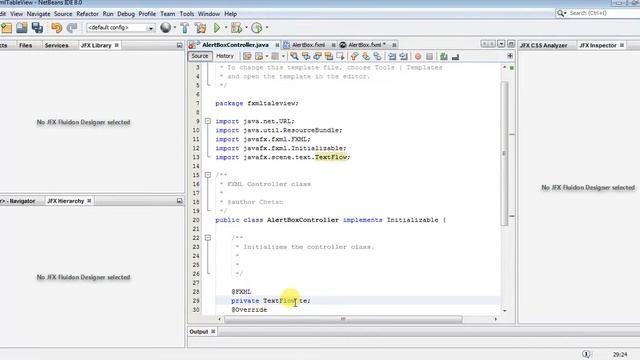Image resolution: width=640 pixels, height=360 pixels.
Task: Open the Source menu
Action: 63,14
